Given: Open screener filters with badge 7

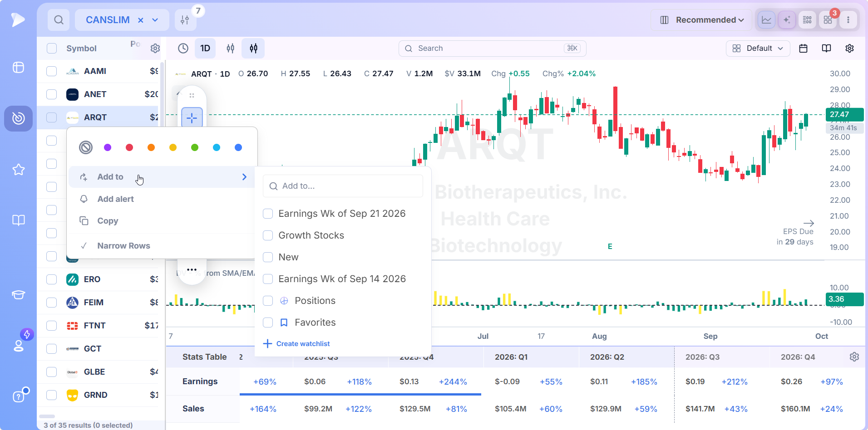Looking at the screenshot, I should click(x=185, y=20).
